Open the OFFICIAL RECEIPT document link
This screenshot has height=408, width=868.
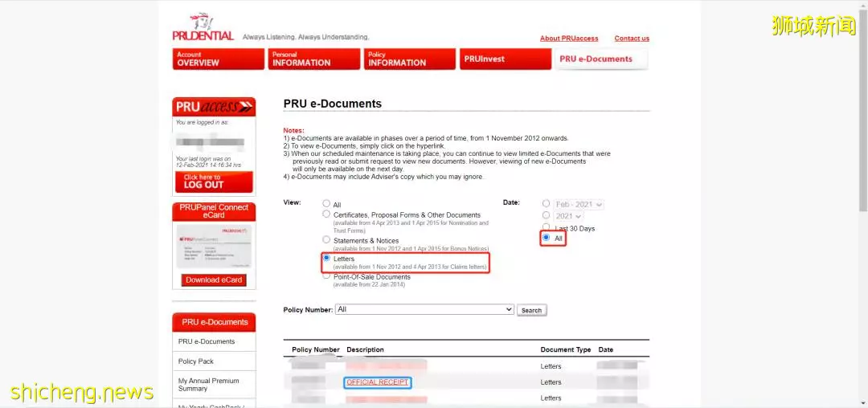pyautogui.click(x=378, y=382)
